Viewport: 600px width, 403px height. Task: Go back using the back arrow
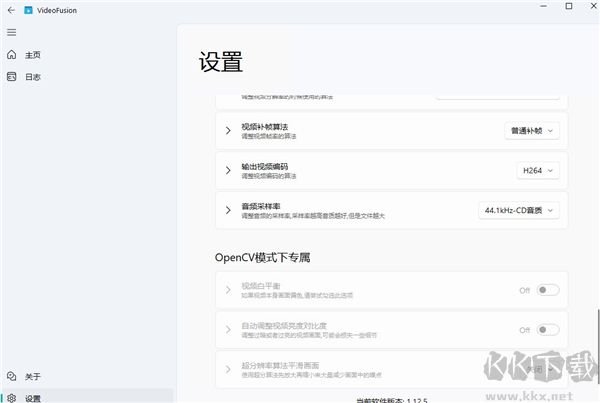[11, 10]
